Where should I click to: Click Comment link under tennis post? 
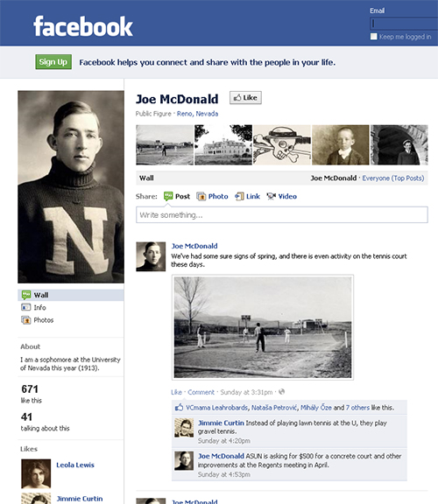tap(201, 392)
